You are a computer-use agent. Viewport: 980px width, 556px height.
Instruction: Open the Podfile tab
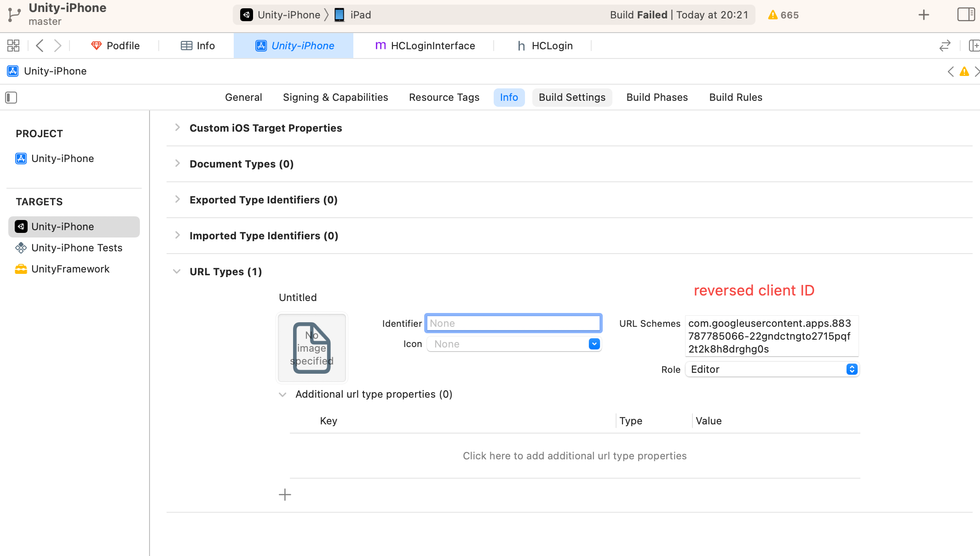point(115,46)
